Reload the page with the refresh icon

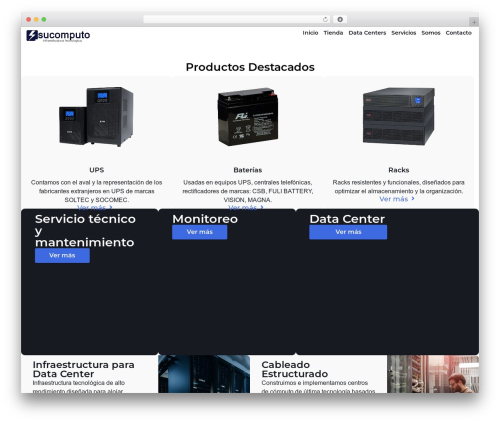click(325, 20)
